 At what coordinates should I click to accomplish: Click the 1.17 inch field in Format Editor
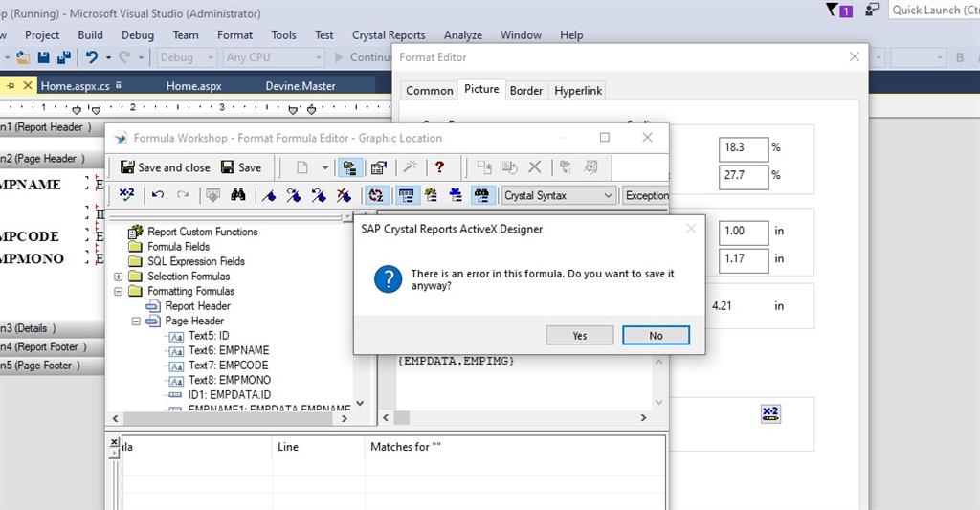pyautogui.click(x=743, y=260)
